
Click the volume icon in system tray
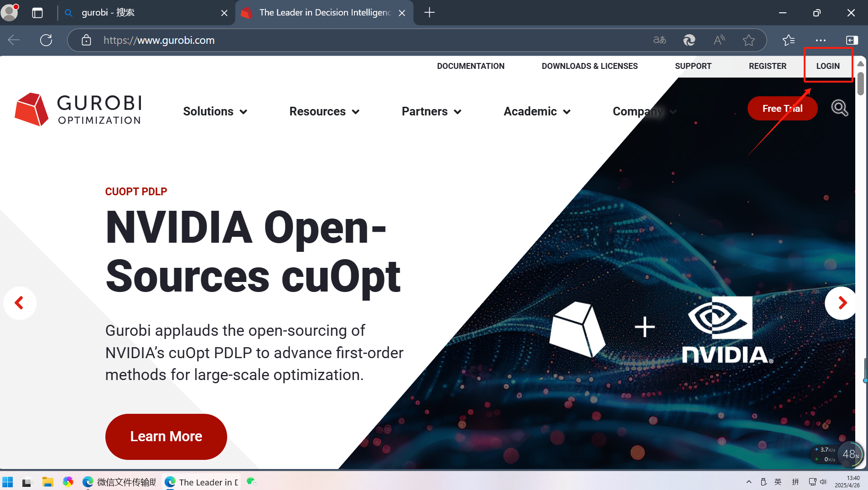tap(823, 482)
